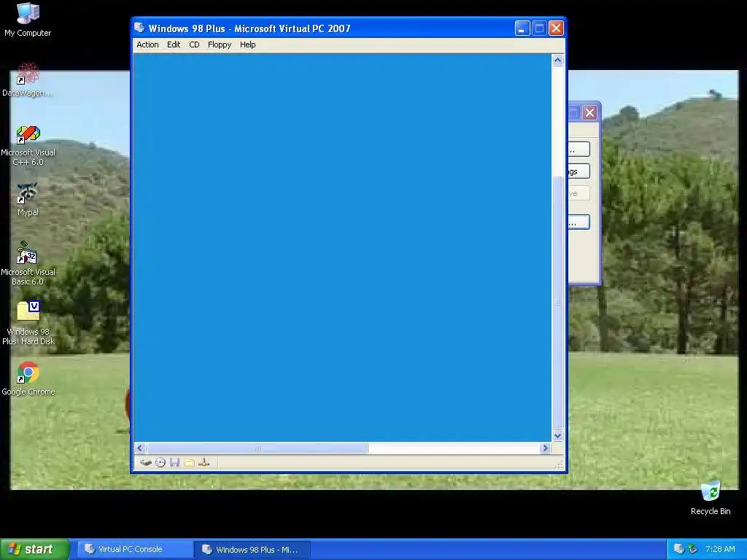The width and height of the screenshot is (747, 560).
Task: Switch to Virtual PC Console taskbar button
Action: (x=135, y=549)
